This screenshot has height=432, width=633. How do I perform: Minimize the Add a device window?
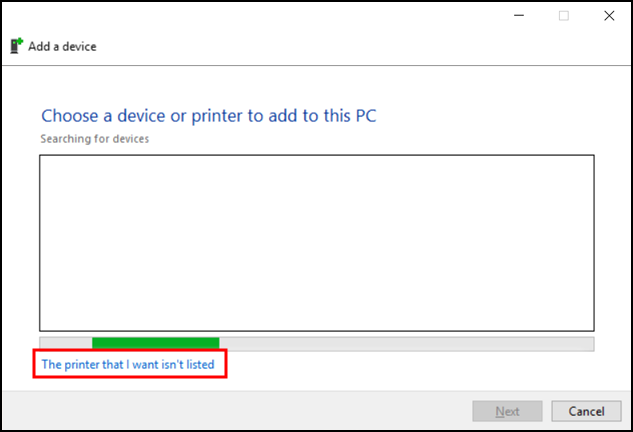(518, 16)
